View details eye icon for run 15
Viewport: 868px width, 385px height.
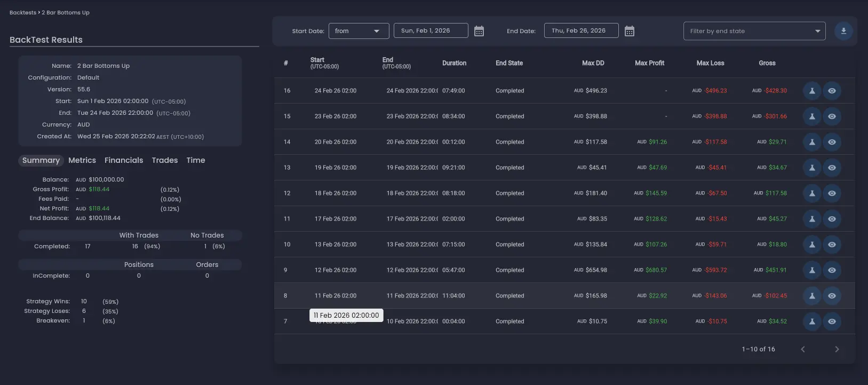pyautogui.click(x=832, y=116)
